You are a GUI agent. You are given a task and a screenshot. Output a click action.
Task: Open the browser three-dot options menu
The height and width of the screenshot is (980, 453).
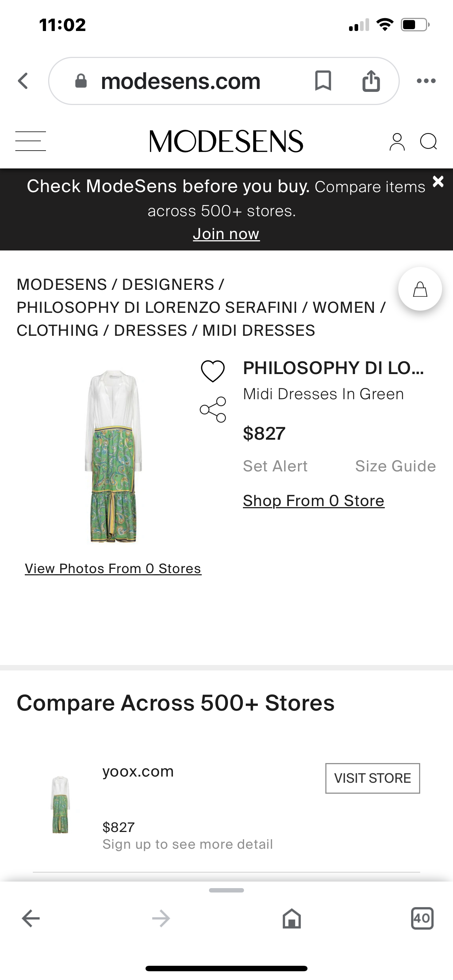(x=426, y=81)
